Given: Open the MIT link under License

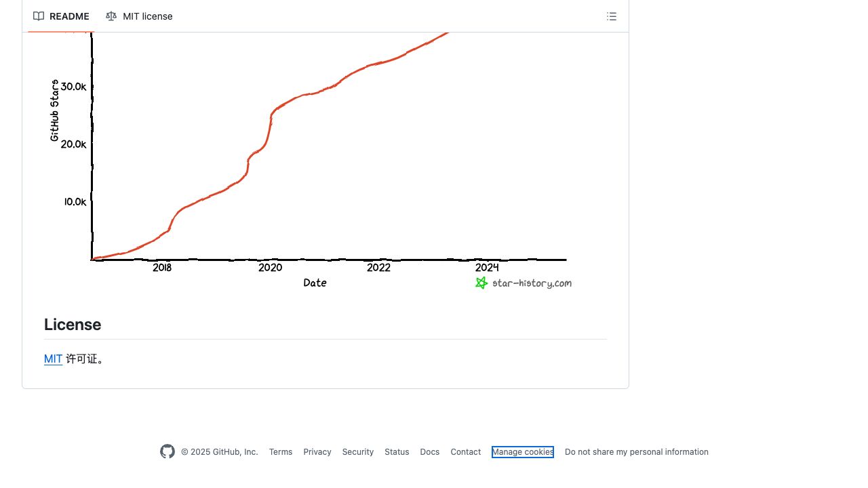Looking at the screenshot, I should point(53,359).
